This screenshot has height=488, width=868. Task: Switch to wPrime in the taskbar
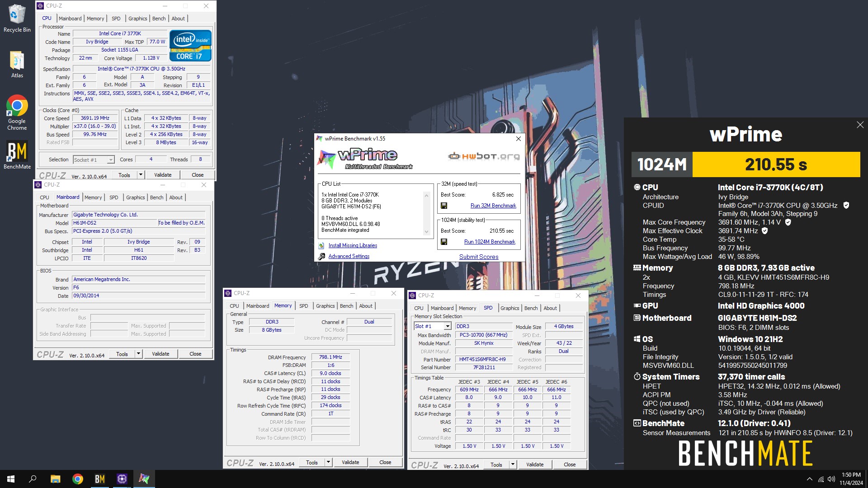click(144, 479)
